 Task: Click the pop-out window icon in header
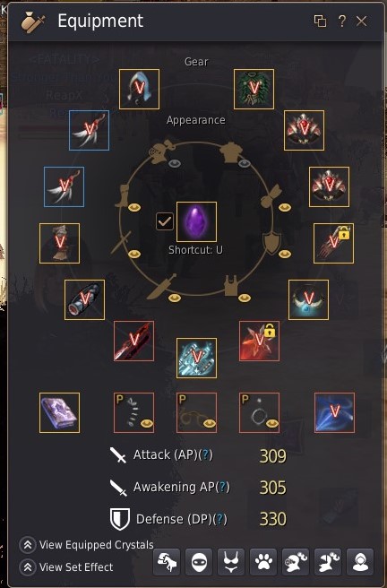[320, 21]
